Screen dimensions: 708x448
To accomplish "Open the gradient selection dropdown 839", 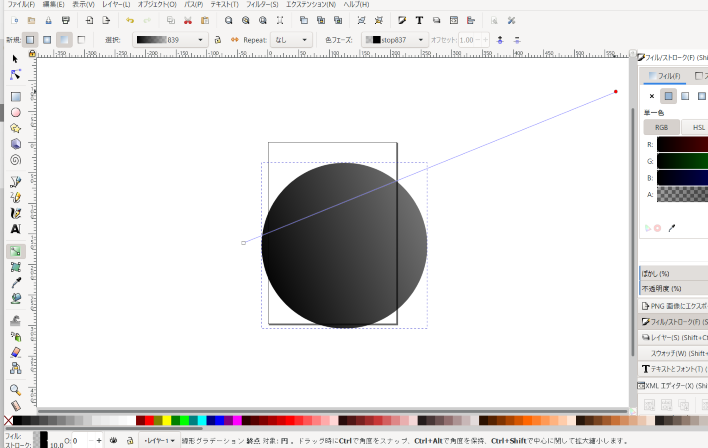I will click(170, 40).
